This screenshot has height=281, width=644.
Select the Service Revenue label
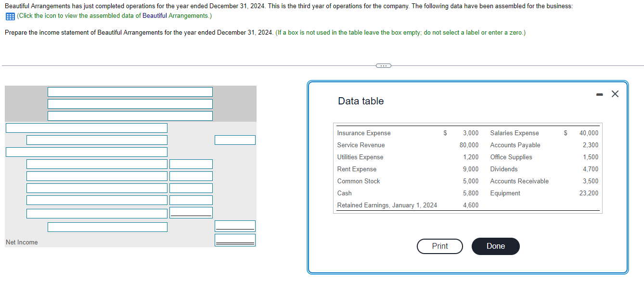pos(361,145)
